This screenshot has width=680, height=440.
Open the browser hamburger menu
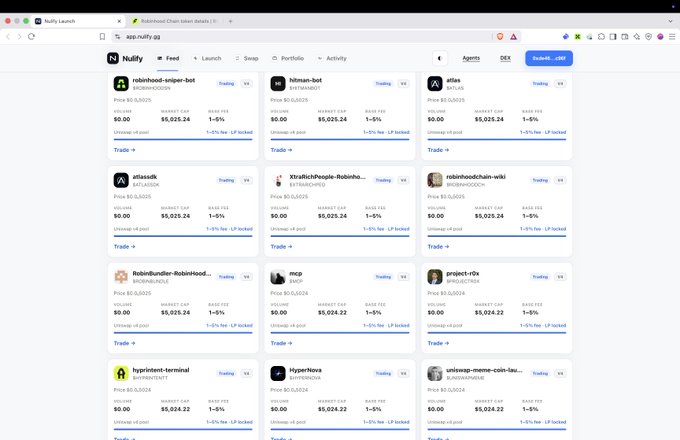point(672,36)
